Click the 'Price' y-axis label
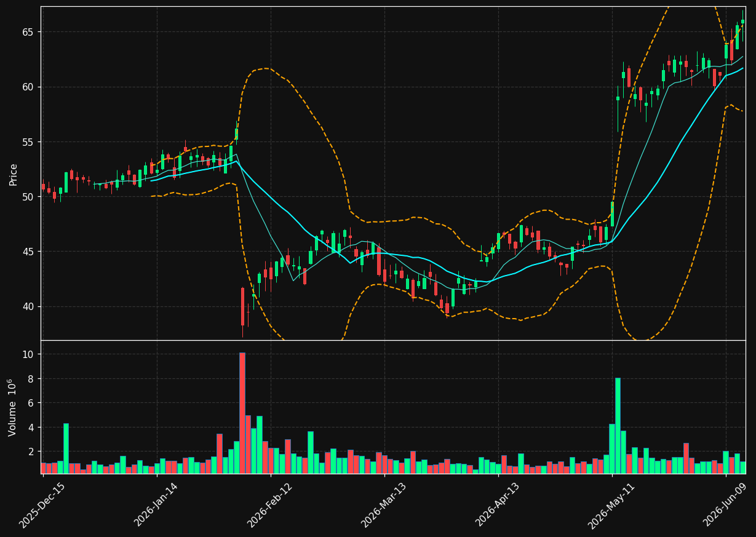This screenshot has width=756, height=537. [13, 174]
